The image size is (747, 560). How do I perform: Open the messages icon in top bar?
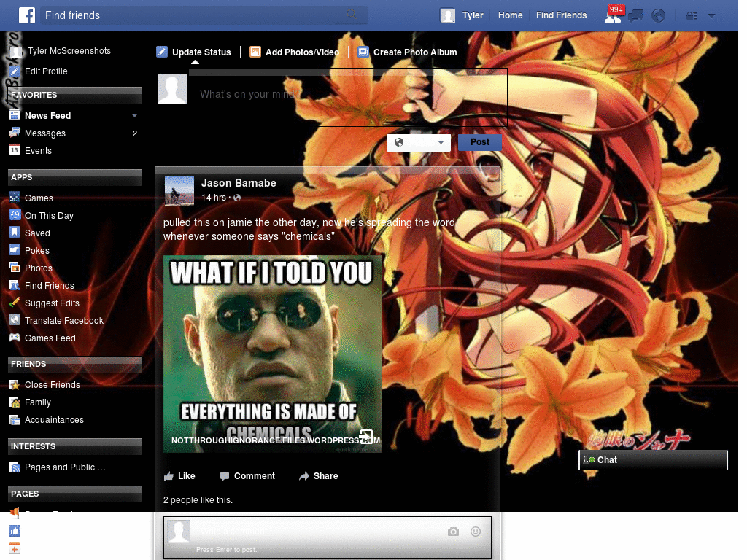635,16
